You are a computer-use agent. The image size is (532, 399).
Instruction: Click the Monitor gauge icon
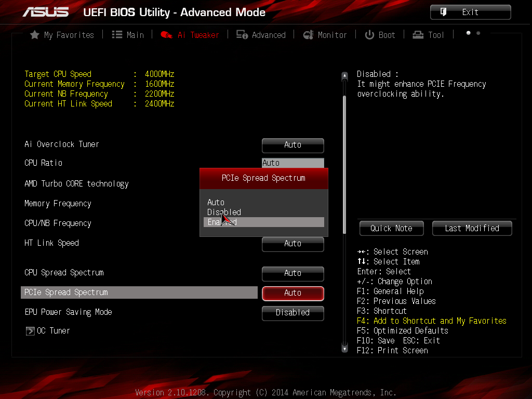click(x=308, y=35)
